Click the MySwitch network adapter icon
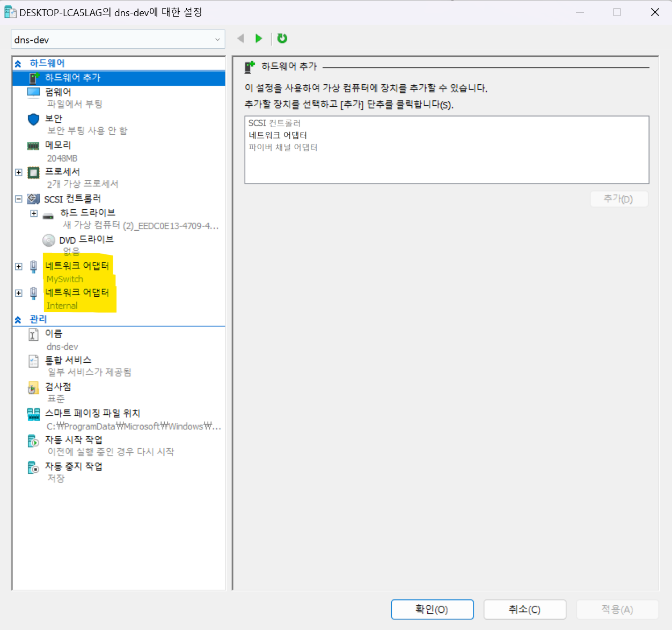 coord(33,266)
